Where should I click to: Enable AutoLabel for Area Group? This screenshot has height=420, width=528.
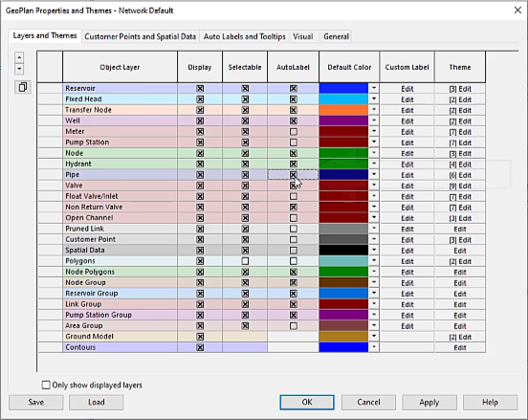pos(294,325)
